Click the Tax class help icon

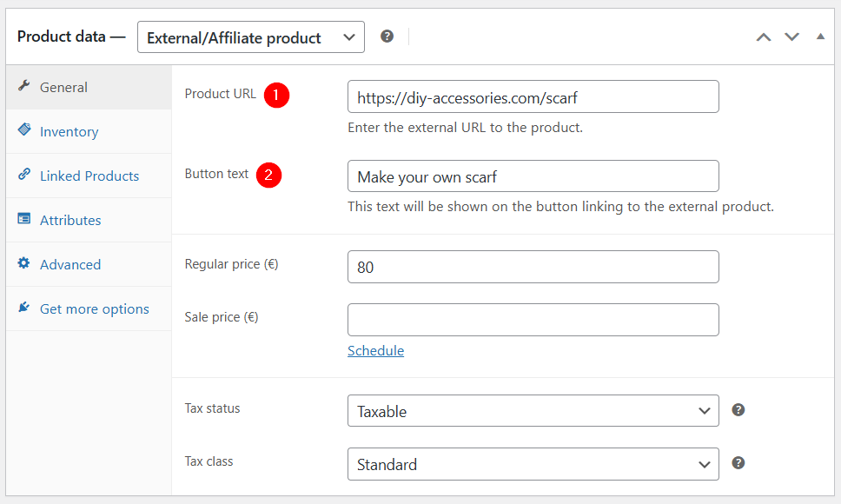click(738, 462)
